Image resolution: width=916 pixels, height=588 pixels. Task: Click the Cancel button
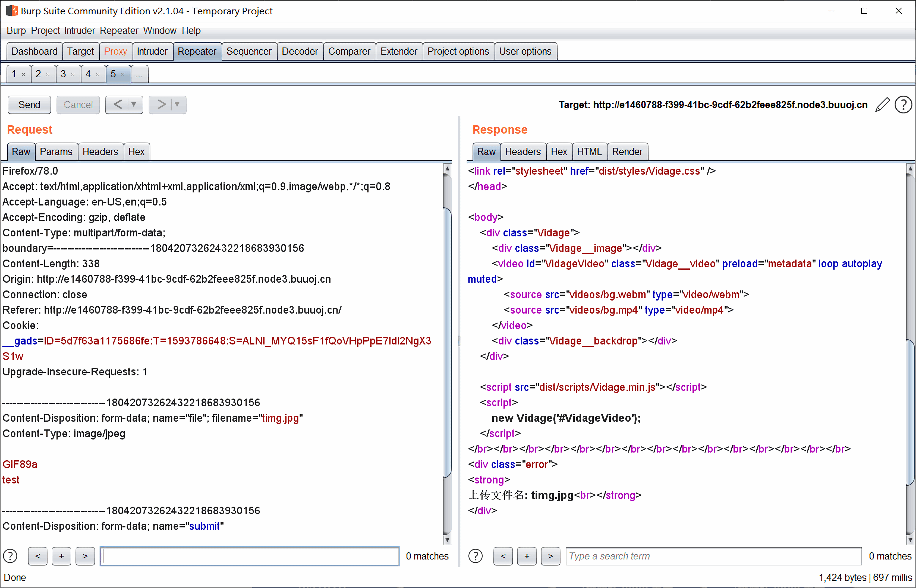(x=78, y=105)
